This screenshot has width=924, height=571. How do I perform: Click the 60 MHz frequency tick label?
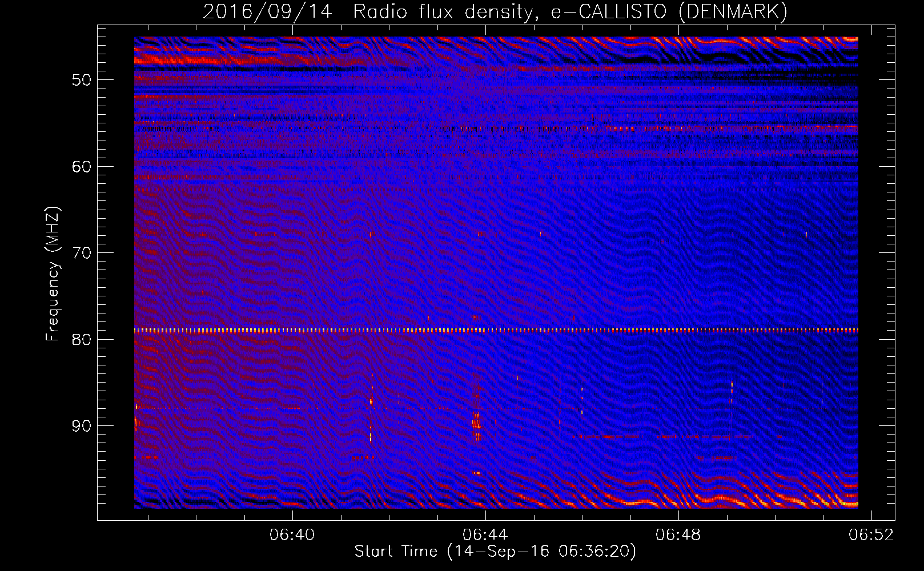click(x=81, y=167)
